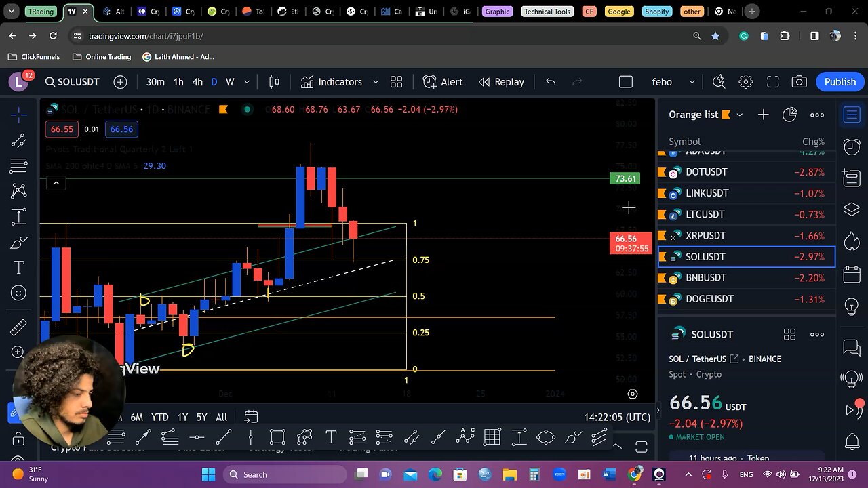Open Orange list more options menu
Image resolution: width=868 pixels, height=488 pixels.
tap(817, 115)
